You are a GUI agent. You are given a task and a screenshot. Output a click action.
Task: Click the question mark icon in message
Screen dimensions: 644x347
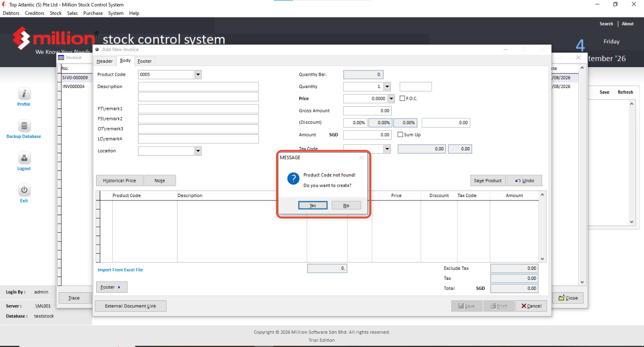pyautogui.click(x=293, y=178)
